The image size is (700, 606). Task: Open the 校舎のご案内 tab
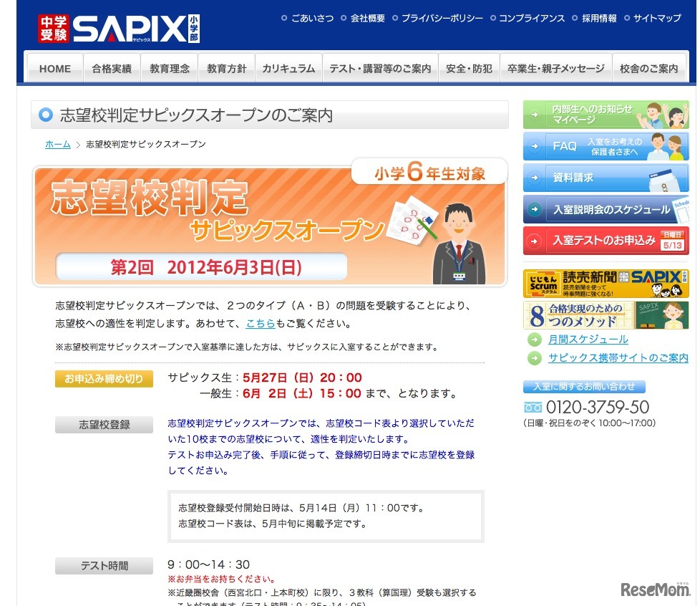[x=648, y=68]
